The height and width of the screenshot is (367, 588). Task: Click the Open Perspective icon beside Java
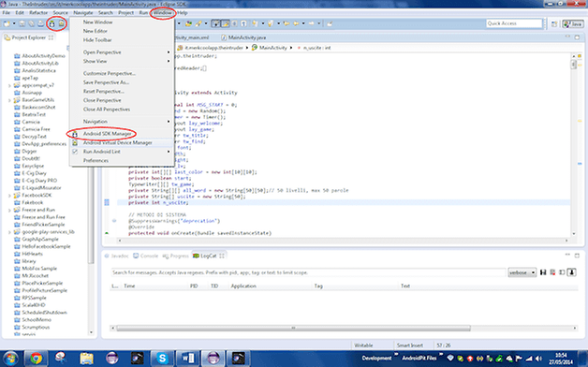(554, 24)
